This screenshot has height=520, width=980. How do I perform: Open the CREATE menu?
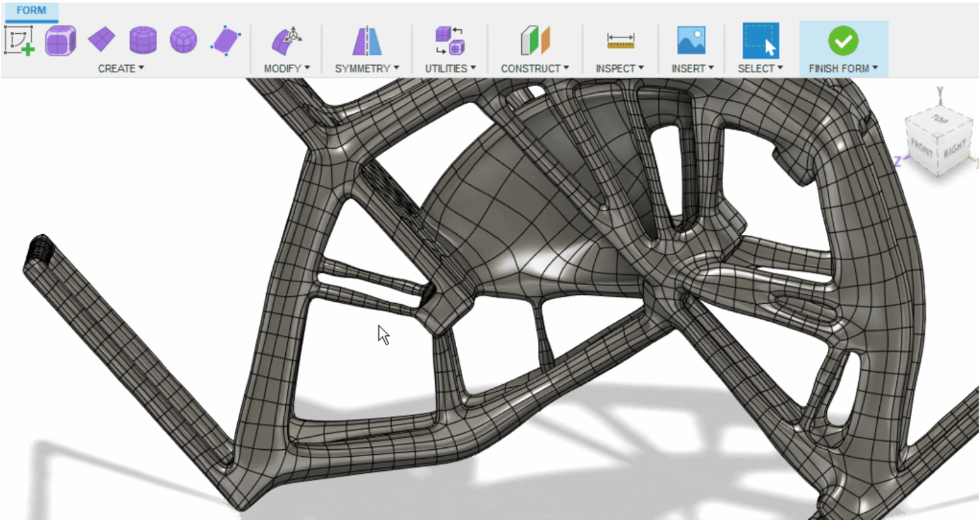118,68
